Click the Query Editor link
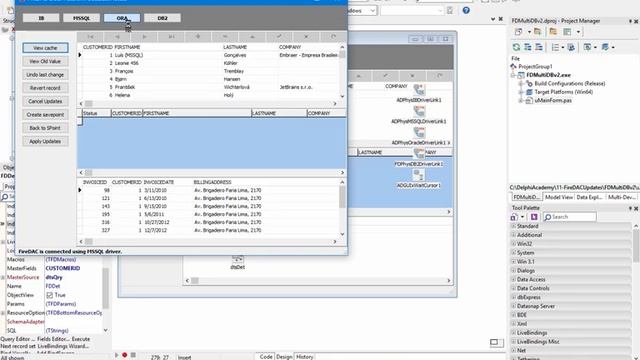 click(17, 339)
